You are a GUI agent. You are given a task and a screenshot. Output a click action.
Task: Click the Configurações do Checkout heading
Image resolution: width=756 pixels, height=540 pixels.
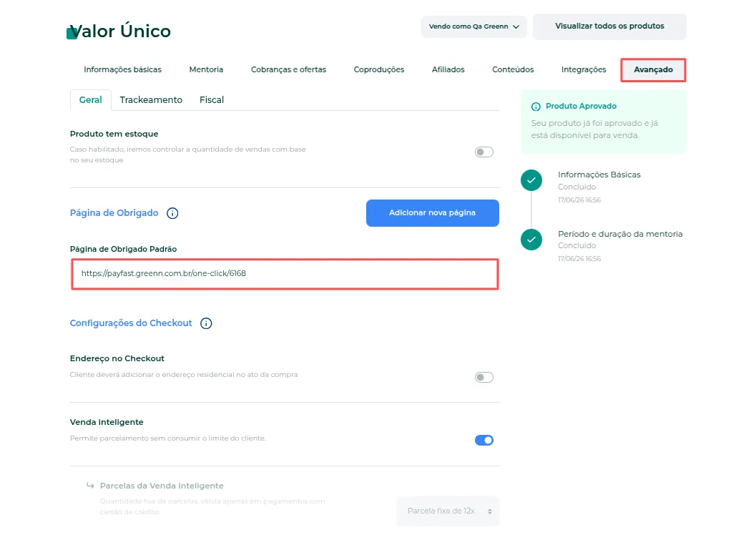(131, 323)
